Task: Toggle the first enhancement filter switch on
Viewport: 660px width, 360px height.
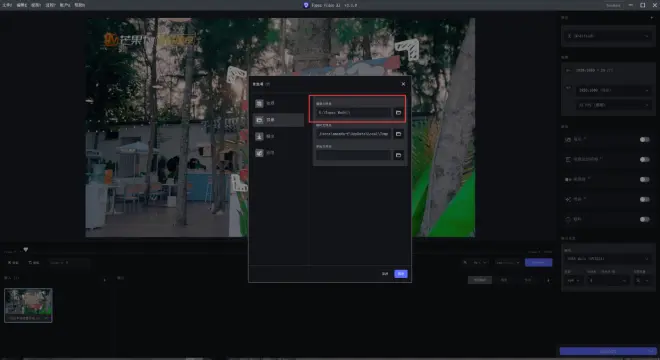Action: (644, 139)
